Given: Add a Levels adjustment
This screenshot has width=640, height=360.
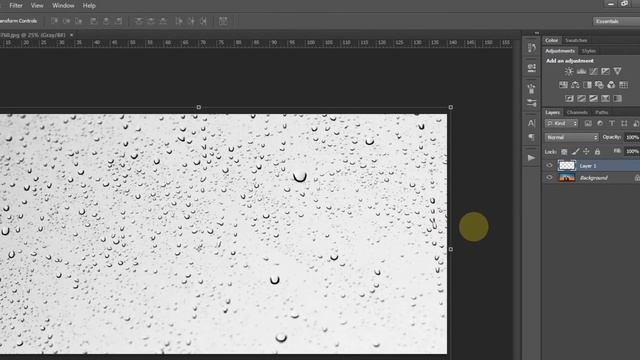Looking at the screenshot, I should click(x=581, y=71).
